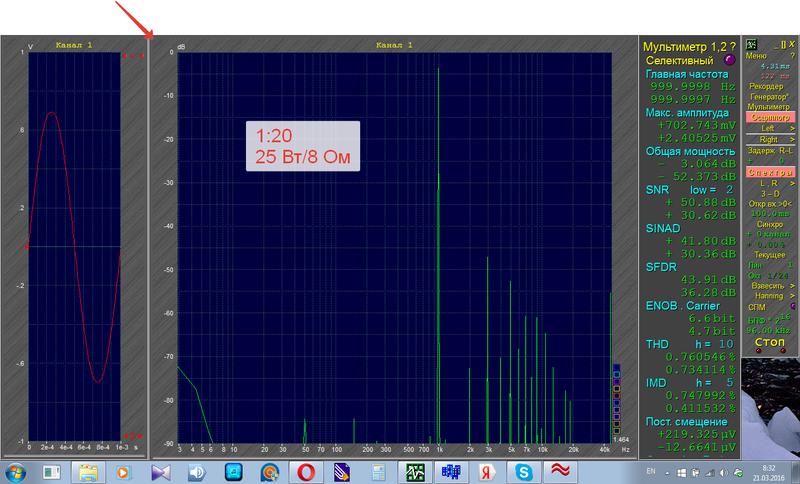Click the Пост. смещение label
This screenshot has height=484, width=800.
coord(686,422)
